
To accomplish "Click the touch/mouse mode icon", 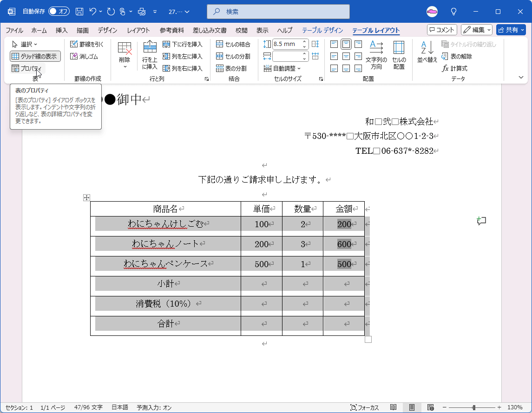I will [x=123, y=12].
